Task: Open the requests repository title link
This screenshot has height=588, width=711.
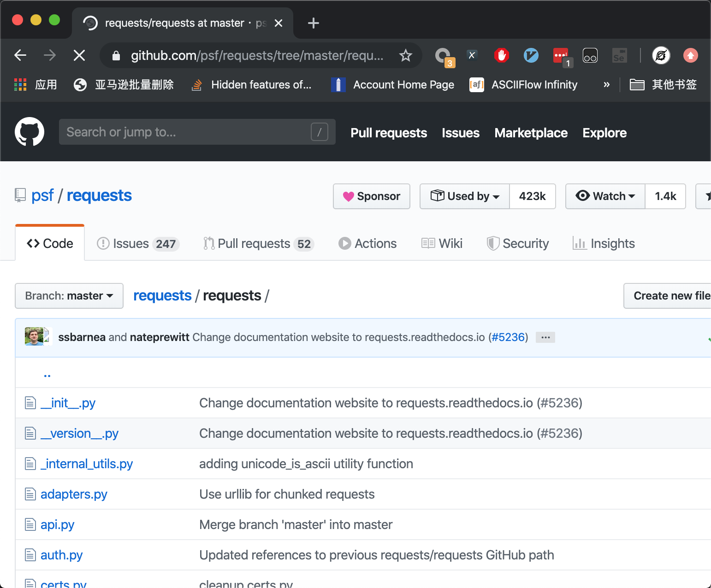Action: click(99, 195)
